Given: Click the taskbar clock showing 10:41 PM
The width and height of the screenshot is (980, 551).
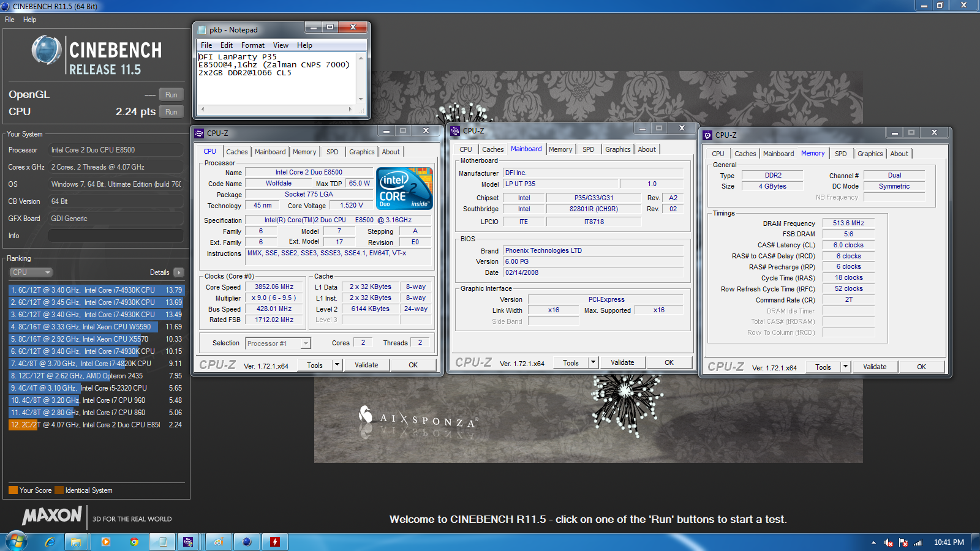Looking at the screenshot, I should tap(949, 542).
